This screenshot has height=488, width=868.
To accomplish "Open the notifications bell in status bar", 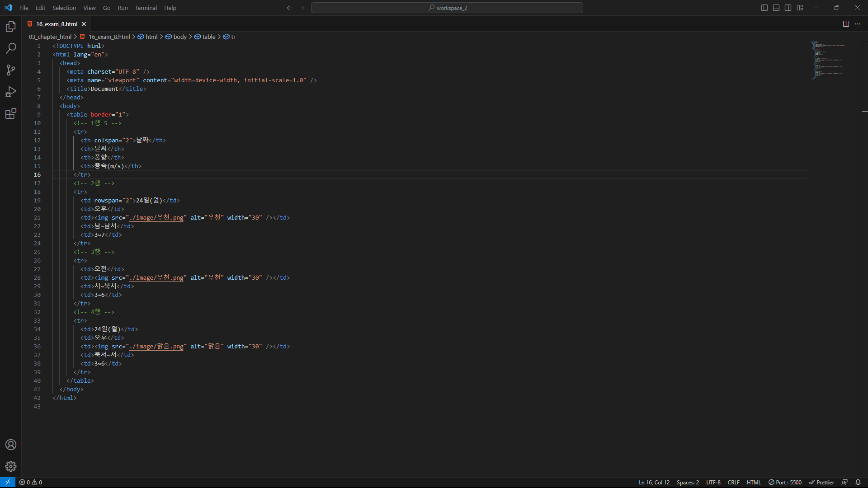I will pos(858,482).
